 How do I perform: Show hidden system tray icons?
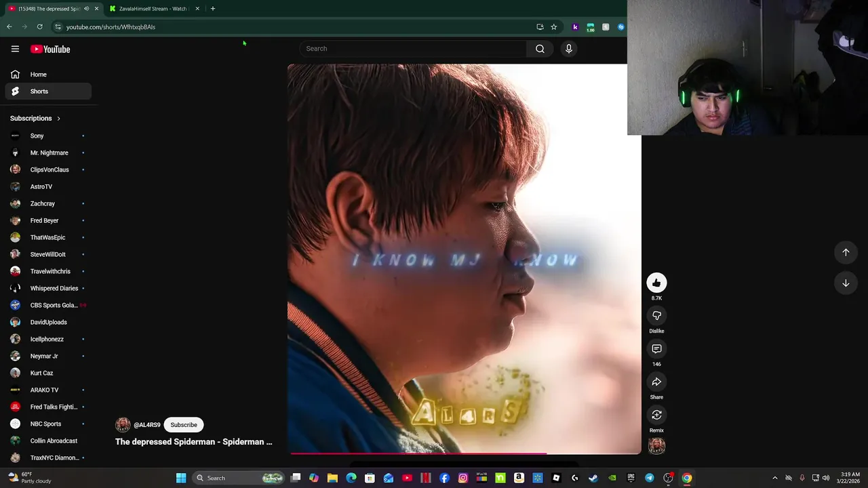pos(775,478)
